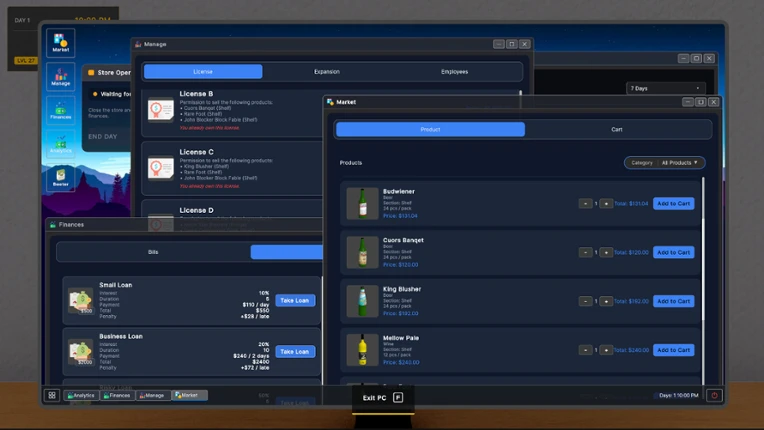764x430 pixels.
Task: Select the License tab in Manage
Action: 203,72
